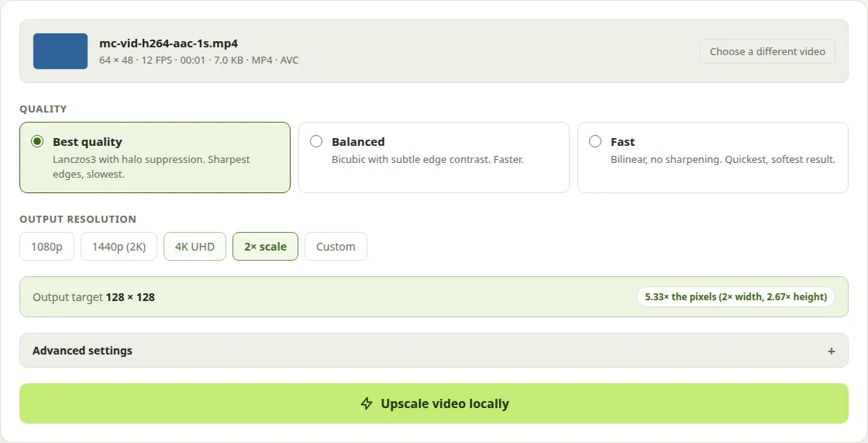Viewport: 868px width, 443px height.
Task: Choose the 1440p (2K) resolution
Action: tap(119, 246)
